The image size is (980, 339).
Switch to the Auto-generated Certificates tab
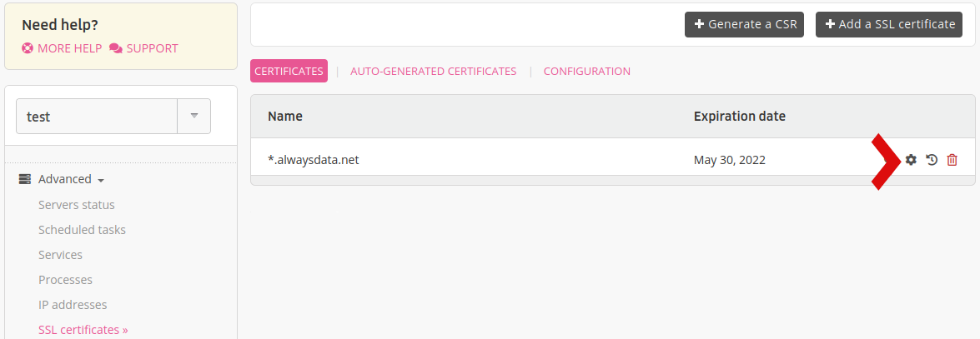[x=433, y=72]
